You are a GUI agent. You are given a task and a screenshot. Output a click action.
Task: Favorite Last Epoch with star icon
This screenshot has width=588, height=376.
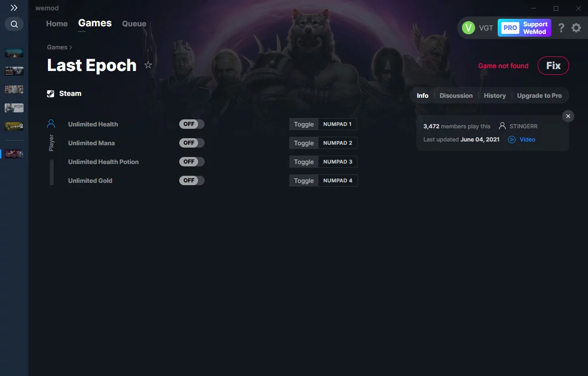tap(148, 65)
